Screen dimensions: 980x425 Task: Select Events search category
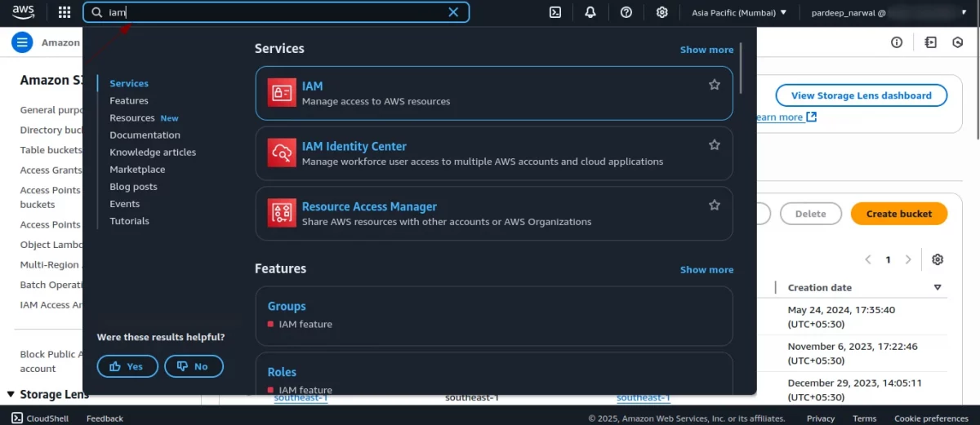[124, 203]
